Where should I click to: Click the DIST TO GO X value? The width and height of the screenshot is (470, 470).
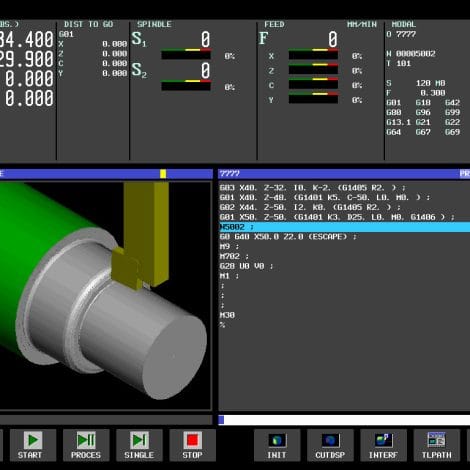(115, 44)
